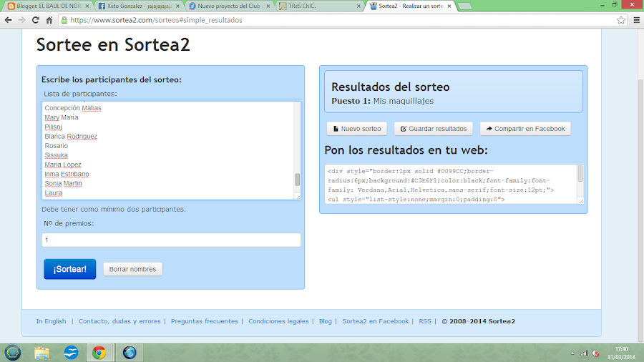Open Preguntas frecuentes link
This screenshot has height=362, width=644.
pos(205,321)
